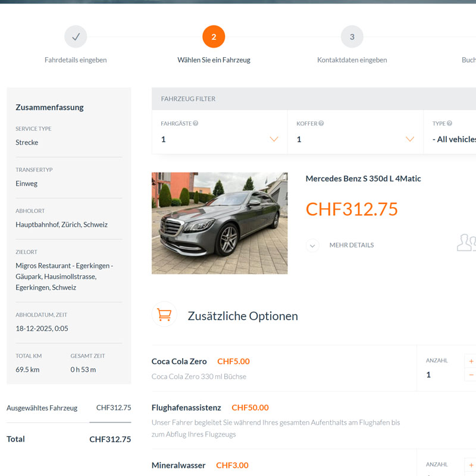The width and height of the screenshot is (476, 476).
Task: Expand the Fahrgäste dropdown
Action: tap(274, 139)
